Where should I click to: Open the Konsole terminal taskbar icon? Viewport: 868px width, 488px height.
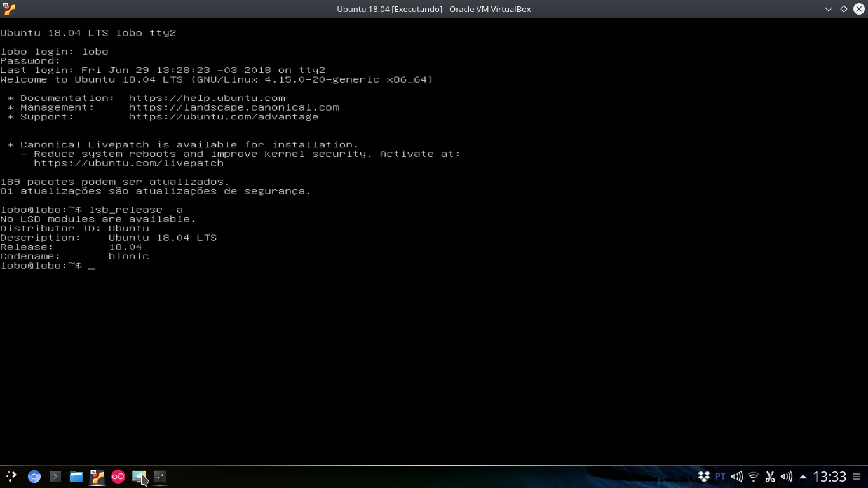(x=55, y=476)
